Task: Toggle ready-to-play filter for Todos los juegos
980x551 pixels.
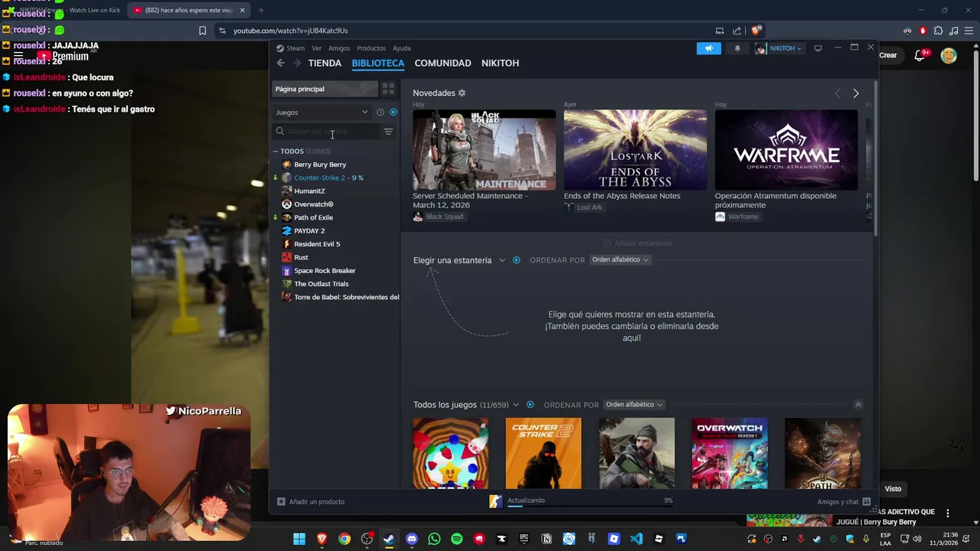Action: 530,405
